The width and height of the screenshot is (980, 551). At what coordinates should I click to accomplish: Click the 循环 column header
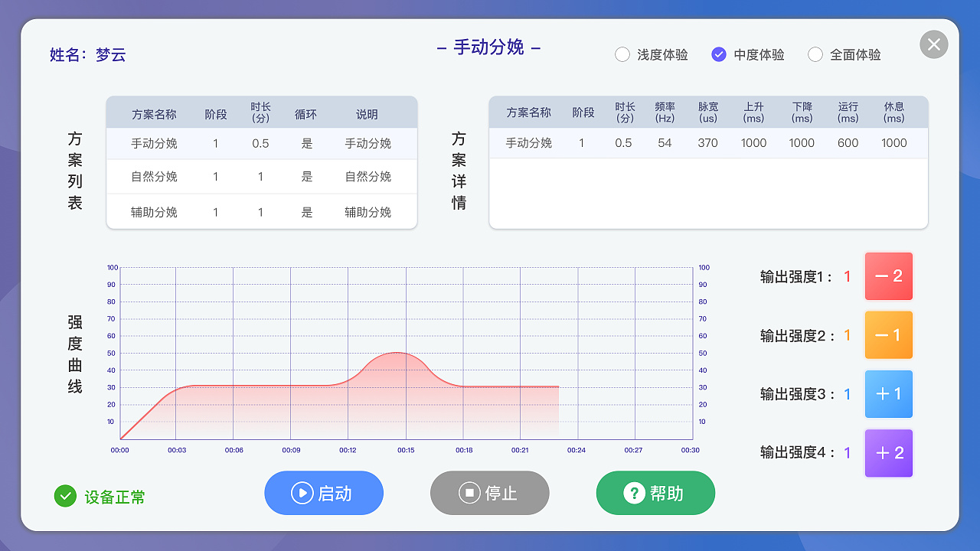(306, 114)
